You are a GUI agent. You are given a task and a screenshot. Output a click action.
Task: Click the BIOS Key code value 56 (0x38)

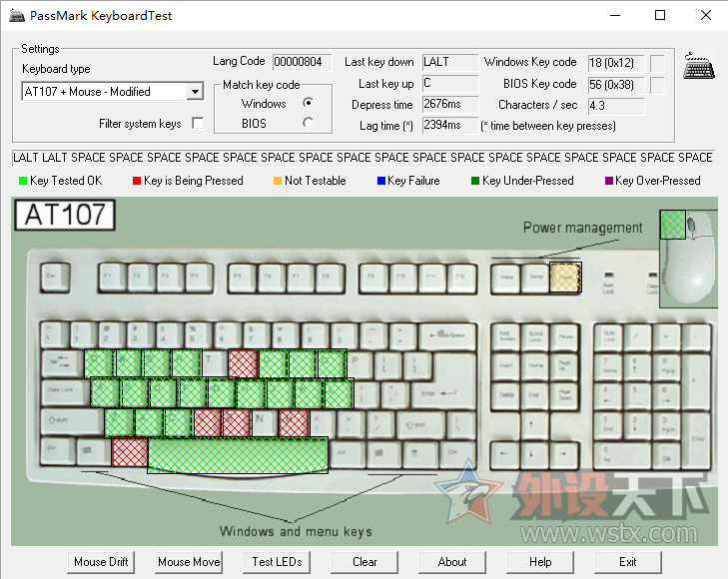pos(616,85)
